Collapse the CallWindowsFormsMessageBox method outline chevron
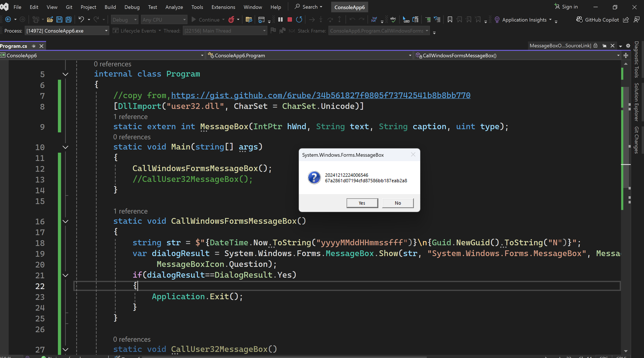644x358 pixels. [x=66, y=221]
